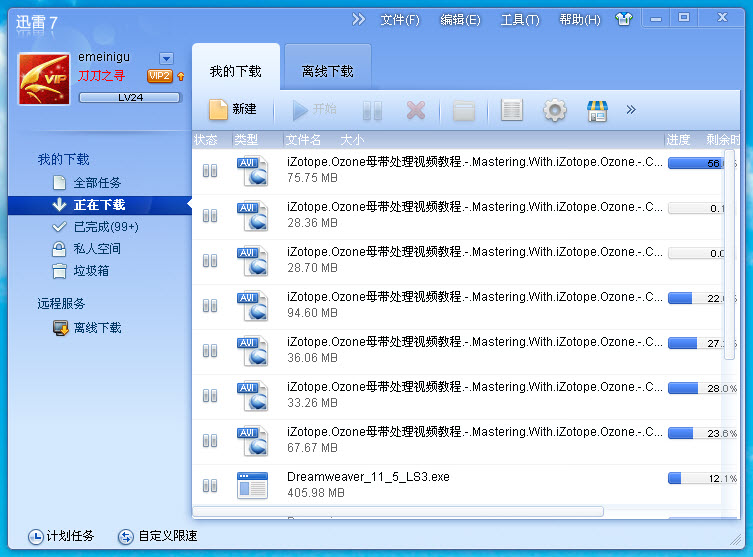
Task: Open the 工具(T) menu
Action: (520, 20)
